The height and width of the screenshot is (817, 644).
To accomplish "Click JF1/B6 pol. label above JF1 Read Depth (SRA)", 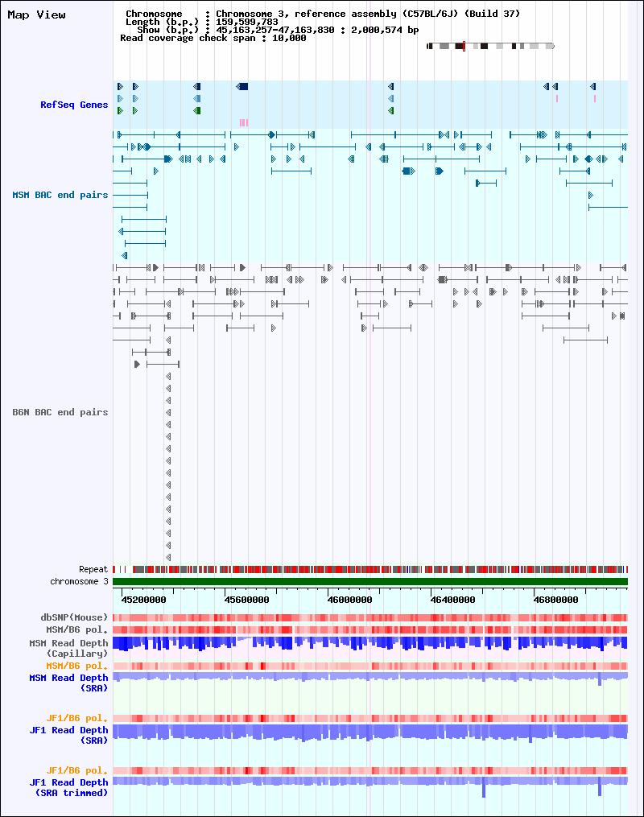I will [76, 718].
